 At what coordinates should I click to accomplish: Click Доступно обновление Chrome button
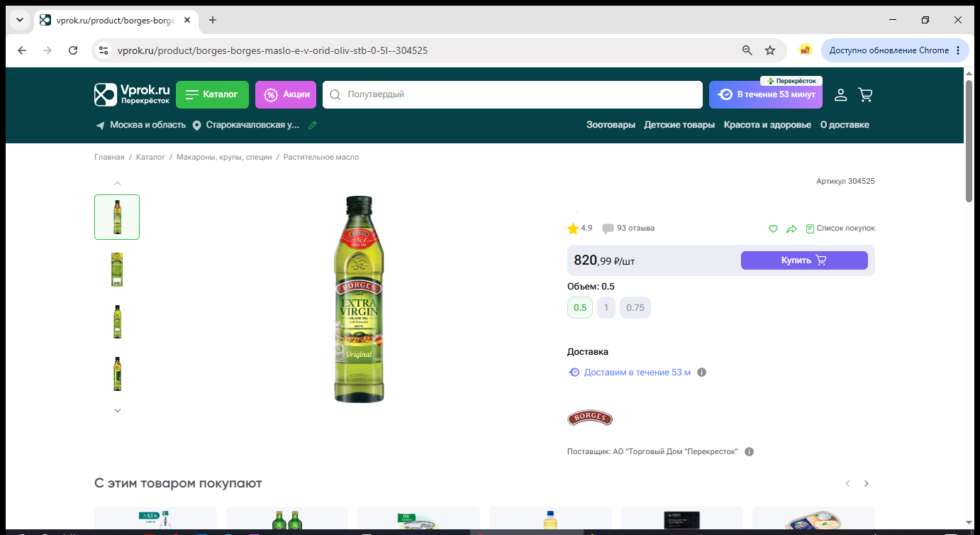click(x=896, y=50)
